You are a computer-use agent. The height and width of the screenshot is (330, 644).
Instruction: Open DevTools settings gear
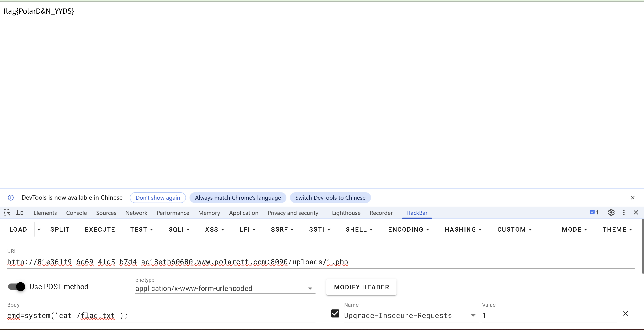[x=611, y=213]
